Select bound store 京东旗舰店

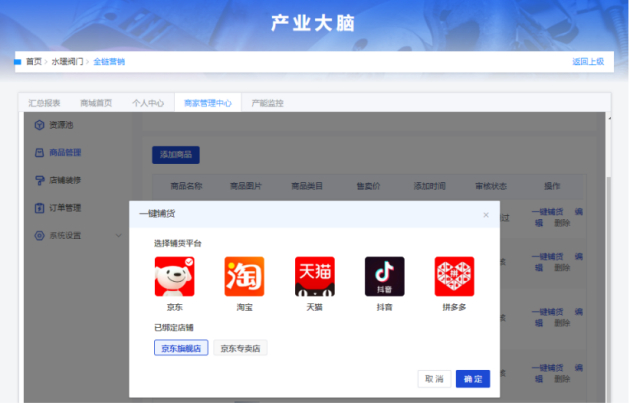tap(181, 348)
